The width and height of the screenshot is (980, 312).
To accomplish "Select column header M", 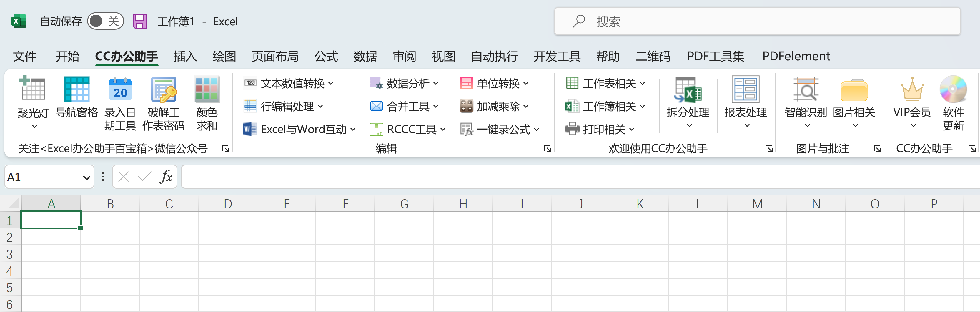I will pyautogui.click(x=757, y=204).
